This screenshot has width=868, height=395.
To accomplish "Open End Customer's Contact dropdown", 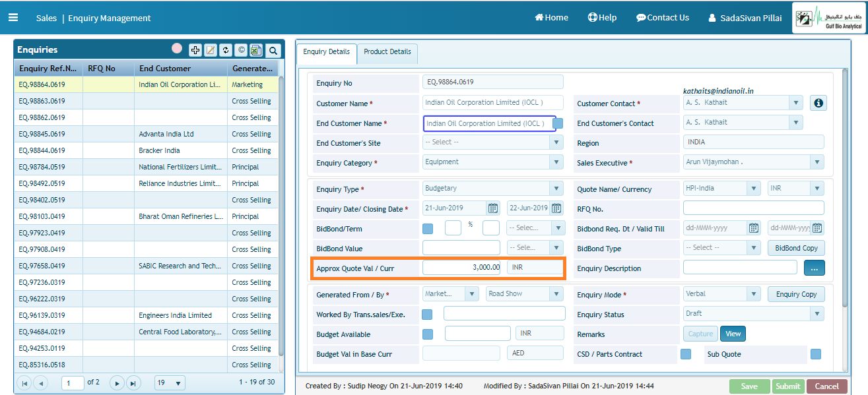I will (797, 123).
